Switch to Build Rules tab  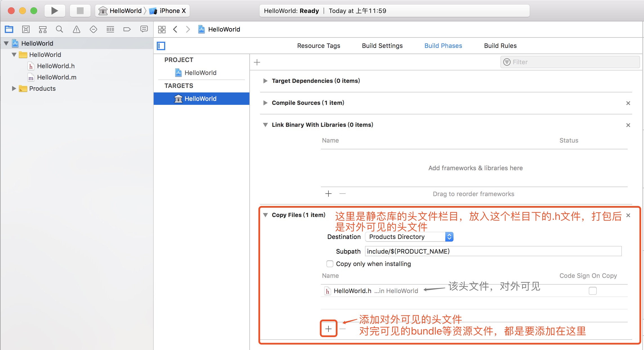(500, 46)
